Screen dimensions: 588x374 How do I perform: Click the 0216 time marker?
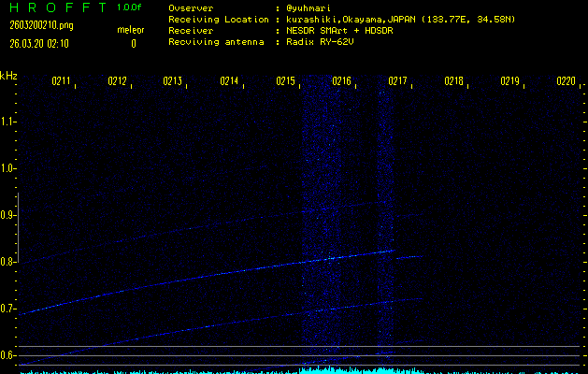tap(342, 82)
